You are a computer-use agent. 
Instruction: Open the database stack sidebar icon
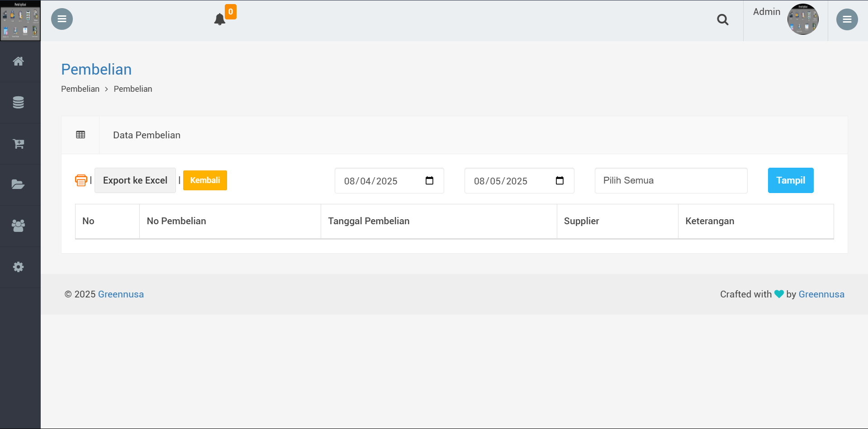click(x=19, y=103)
